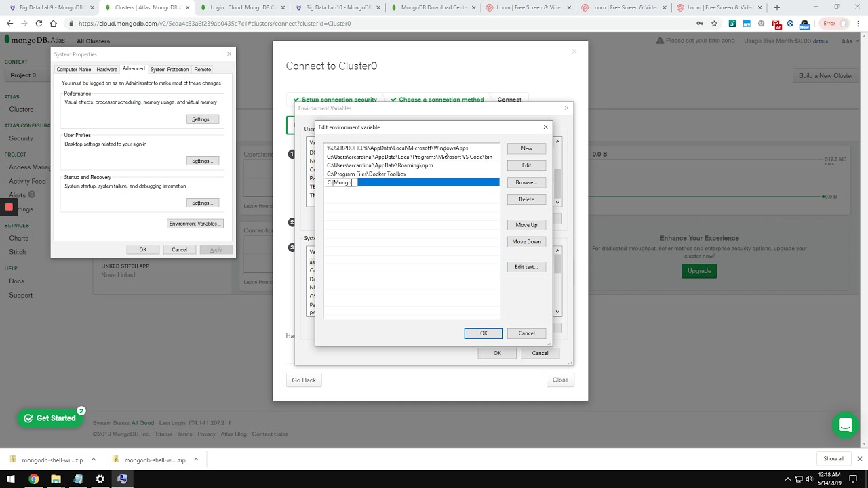Click the time zone warning icon
The width and height of the screenshot is (868, 488).
(660, 41)
